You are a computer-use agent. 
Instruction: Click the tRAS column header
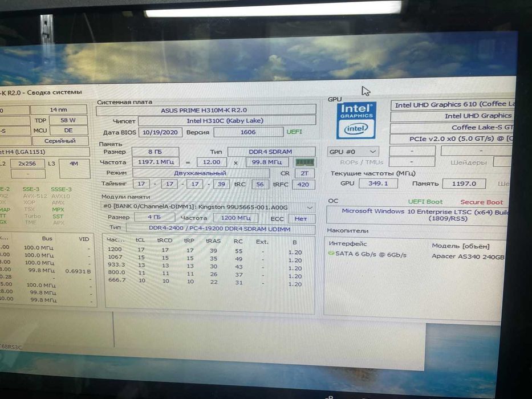[213, 241]
